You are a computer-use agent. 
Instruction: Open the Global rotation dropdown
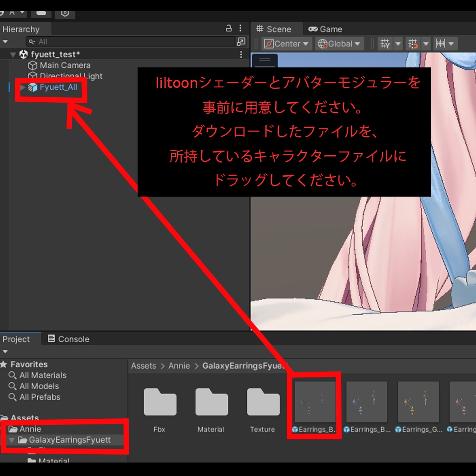tap(339, 44)
